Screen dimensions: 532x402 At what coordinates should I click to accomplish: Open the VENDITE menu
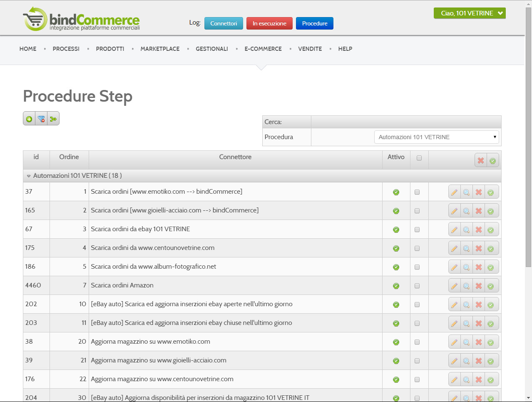coord(310,49)
